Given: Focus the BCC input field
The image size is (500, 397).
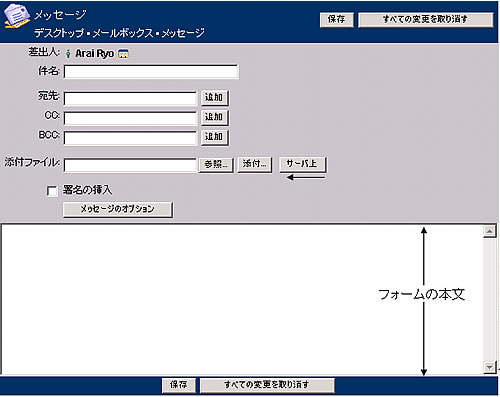Looking at the screenshot, I should click(x=130, y=138).
